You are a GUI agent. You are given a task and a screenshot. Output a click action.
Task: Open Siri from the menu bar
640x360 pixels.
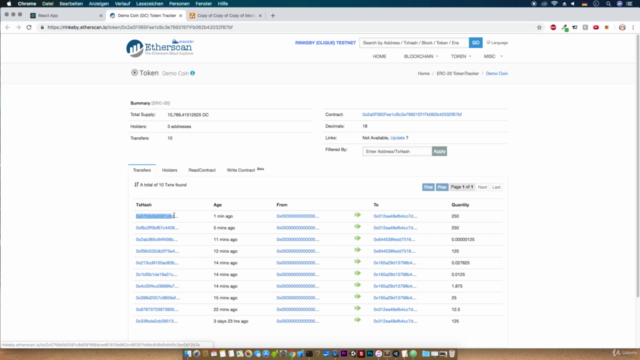tap(619, 4)
